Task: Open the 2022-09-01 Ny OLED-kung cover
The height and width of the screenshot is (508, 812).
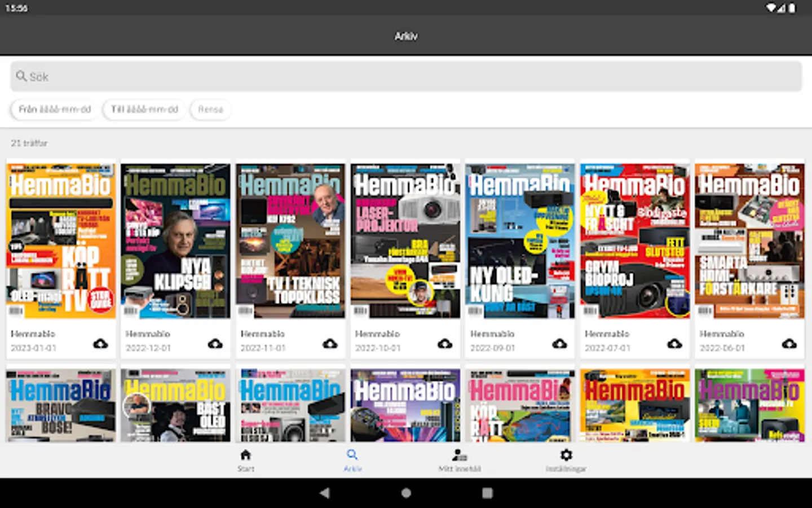Action: [x=520, y=241]
